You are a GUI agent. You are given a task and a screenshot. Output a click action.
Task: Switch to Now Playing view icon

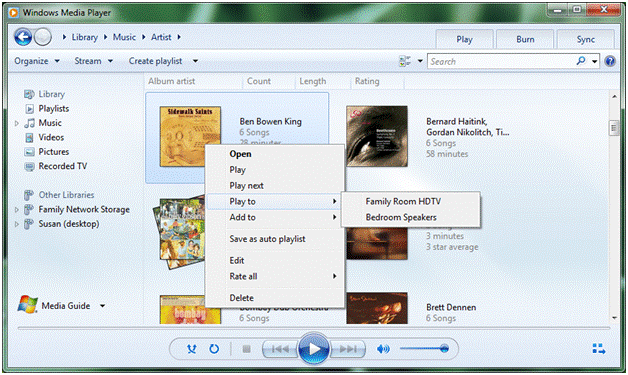click(x=599, y=349)
